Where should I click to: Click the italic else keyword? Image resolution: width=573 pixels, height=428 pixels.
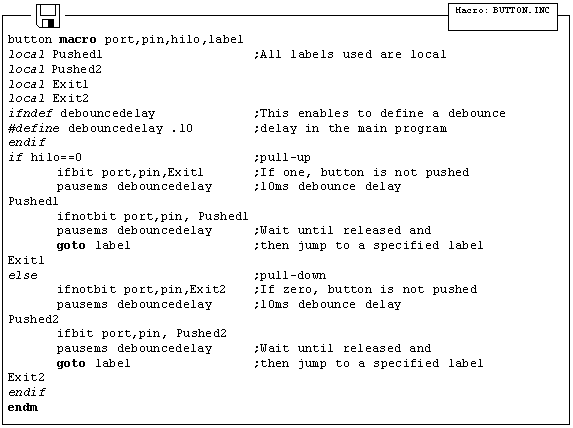(x=23, y=275)
